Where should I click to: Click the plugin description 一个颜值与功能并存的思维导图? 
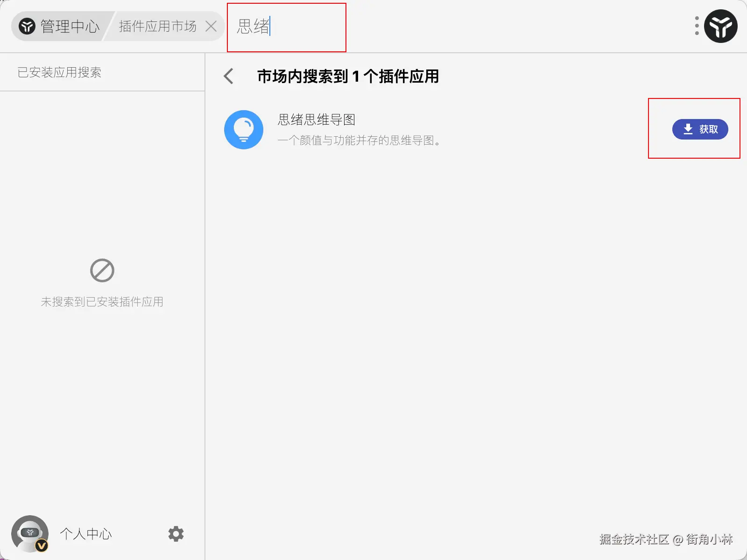coord(359,140)
